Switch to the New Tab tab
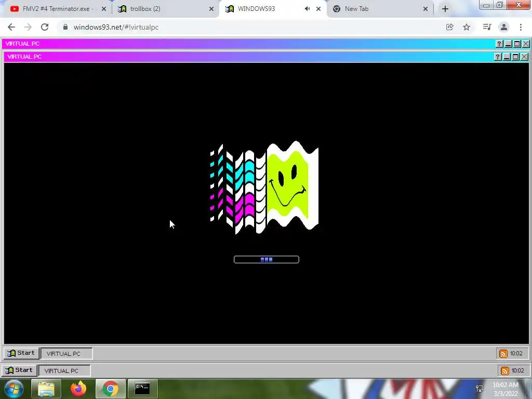The height and width of the screenshot is (399, 532). point(380,9)
